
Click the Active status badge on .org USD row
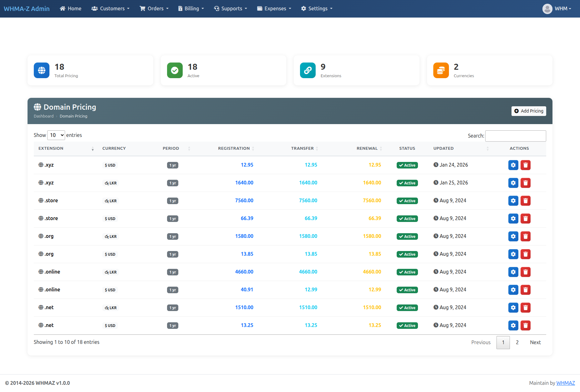tap(407, 254)
